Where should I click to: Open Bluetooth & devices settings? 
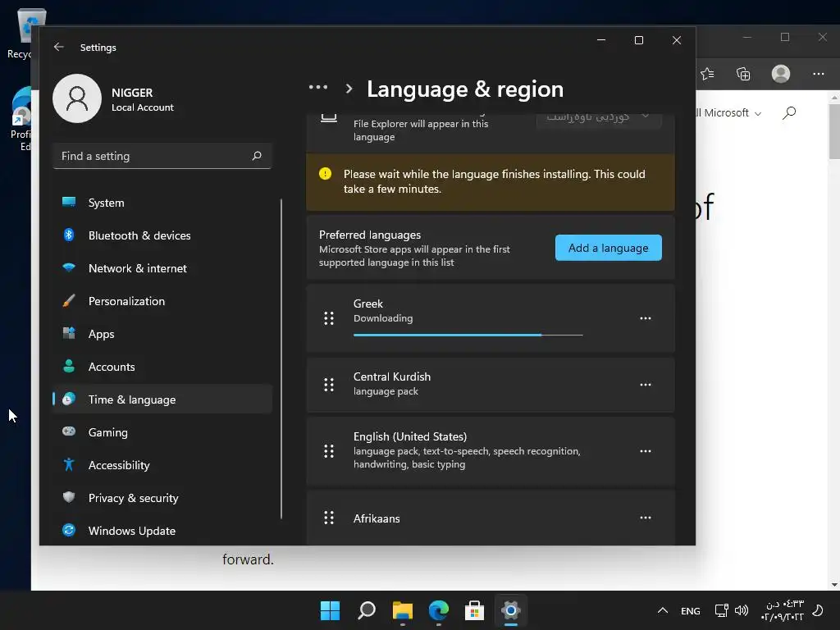click(162, 235)
